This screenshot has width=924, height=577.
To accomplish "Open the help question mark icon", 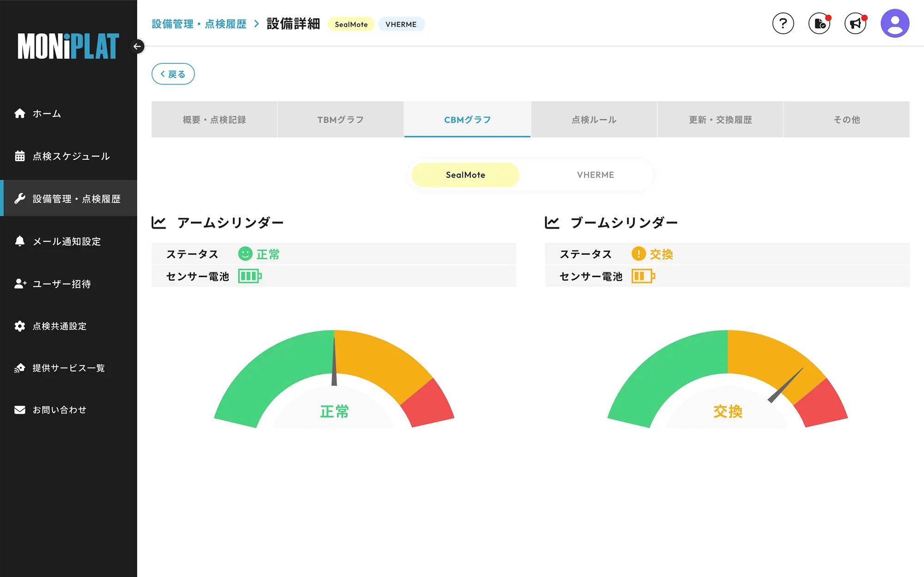I will [783, 23].
